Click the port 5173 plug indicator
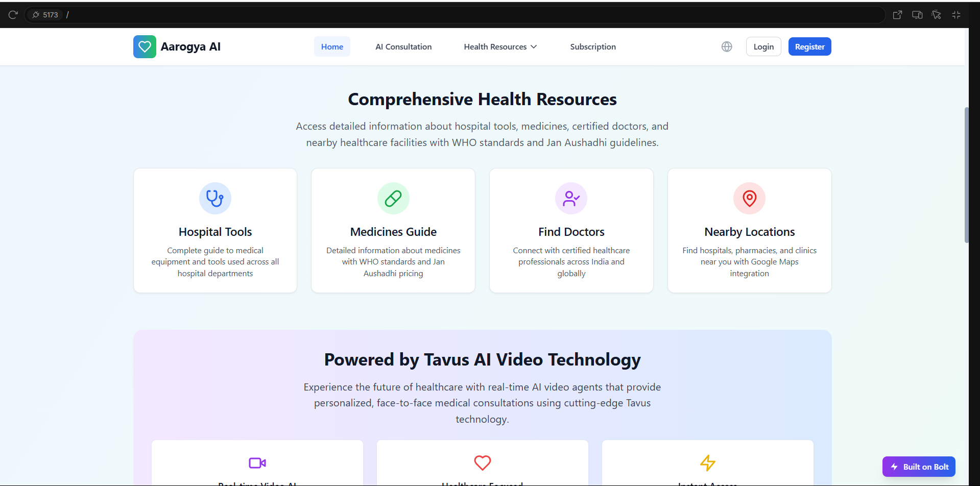Image resolution: width=980 pixels, height=486 pixels. coord(44,15)
